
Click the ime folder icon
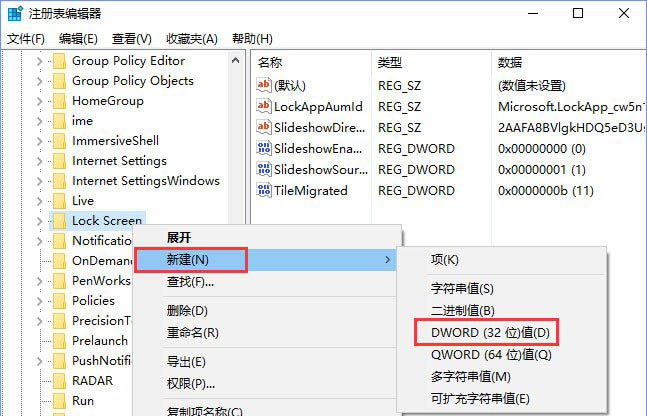click(x=59, y=121)
